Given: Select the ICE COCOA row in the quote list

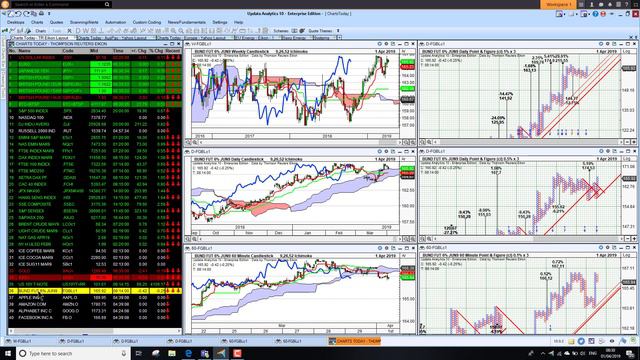Looking at the screenshot, I should coord(95,258).
